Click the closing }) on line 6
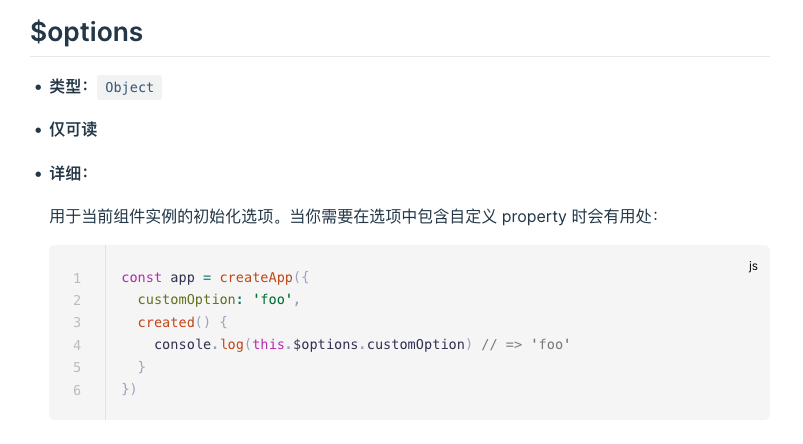Screen dimensions: 803x444 tap(129, 389)
